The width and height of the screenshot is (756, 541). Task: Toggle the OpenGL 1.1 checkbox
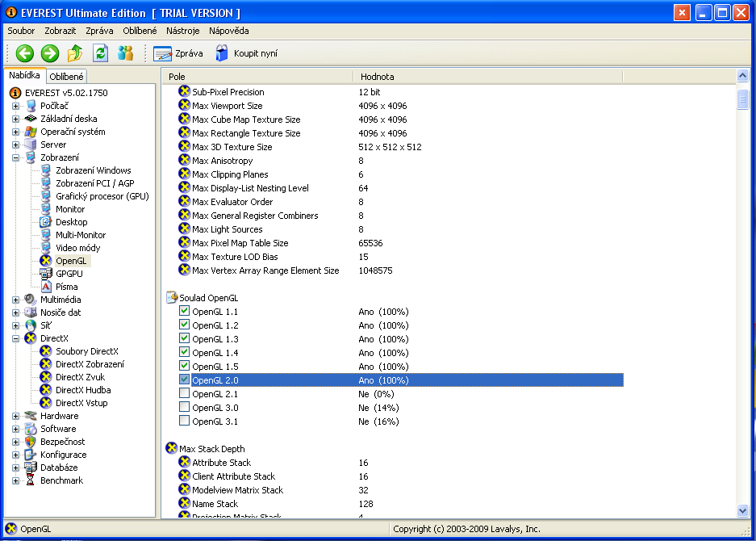(x=184, y=311)
